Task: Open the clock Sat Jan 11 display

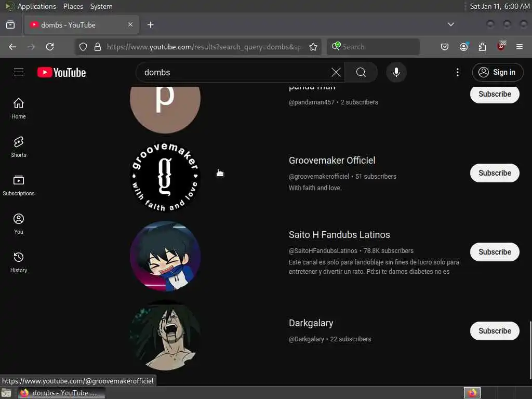Action: coord(499,6)
